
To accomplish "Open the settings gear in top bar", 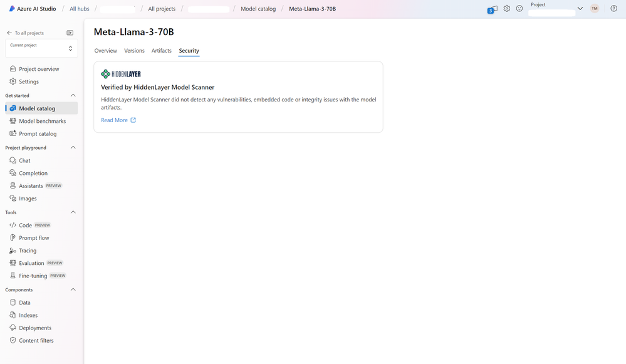I will pos(507,8).
